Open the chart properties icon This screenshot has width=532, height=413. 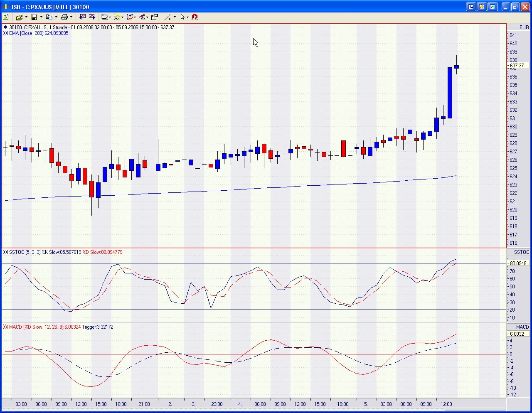pos(154,17)
